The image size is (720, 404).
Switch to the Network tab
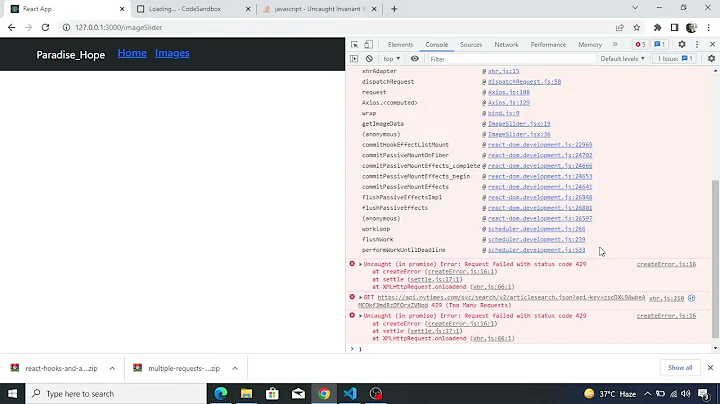506,45
